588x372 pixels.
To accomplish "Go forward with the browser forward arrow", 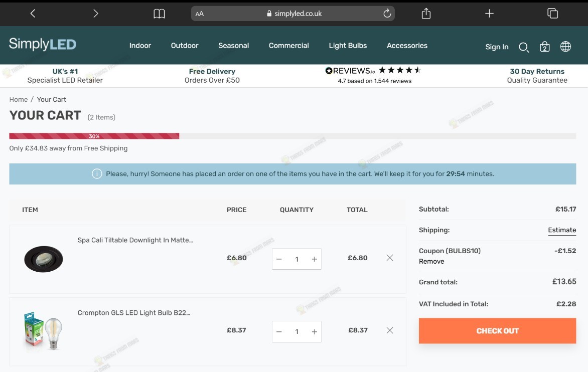I will (x=96, y=14).
